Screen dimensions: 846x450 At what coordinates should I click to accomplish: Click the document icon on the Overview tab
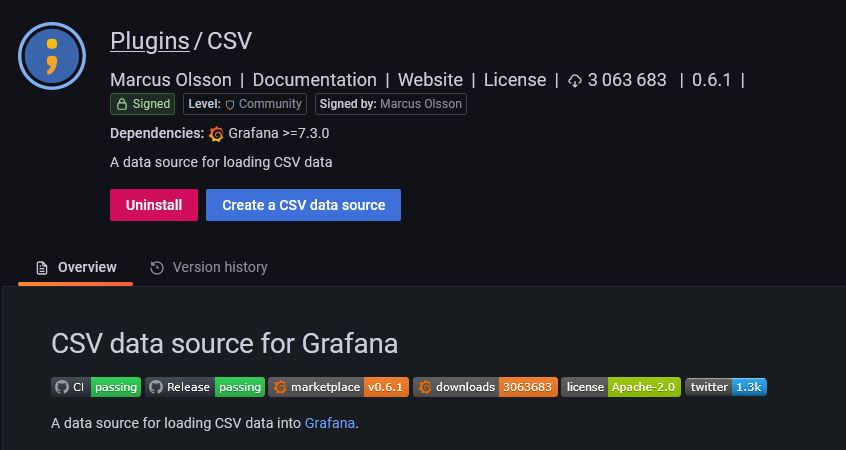coord(42,268)
